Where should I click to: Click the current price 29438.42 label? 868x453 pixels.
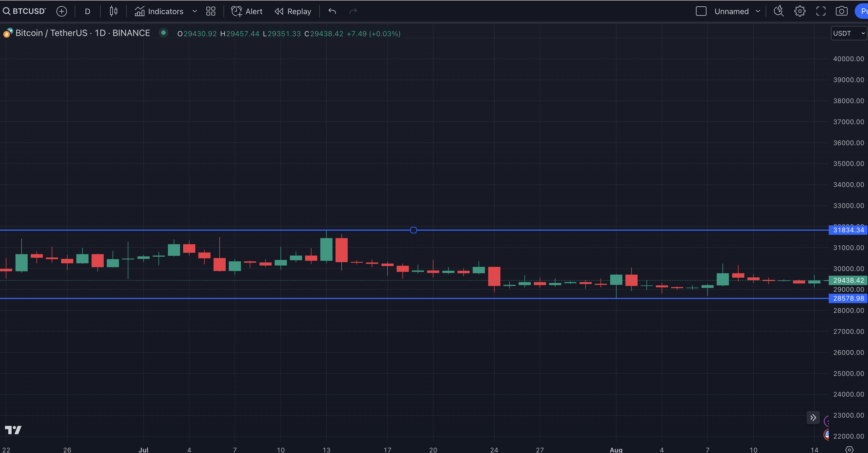tap(848, 280)
